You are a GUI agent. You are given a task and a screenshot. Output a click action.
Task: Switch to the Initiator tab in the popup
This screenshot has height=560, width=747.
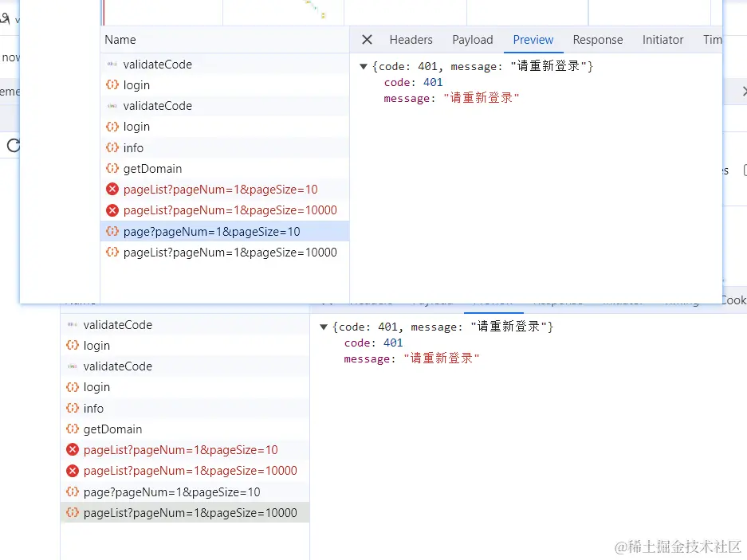click(x=662, y=40)
